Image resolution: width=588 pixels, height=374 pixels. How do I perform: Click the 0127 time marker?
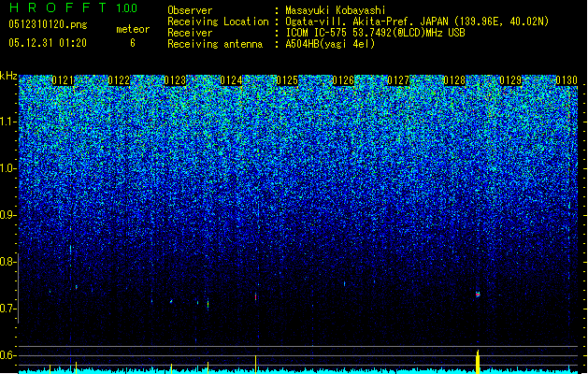coord(398,80)
